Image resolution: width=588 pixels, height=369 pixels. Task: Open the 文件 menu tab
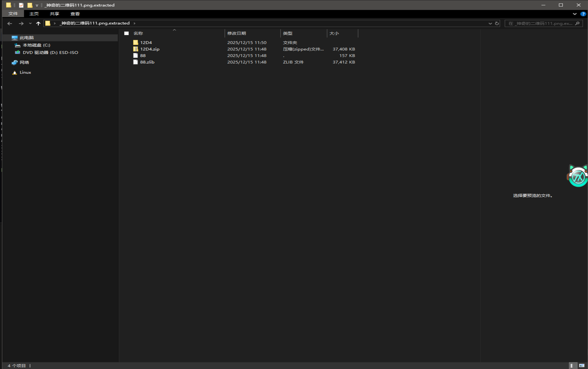click(x=13, y=14)
